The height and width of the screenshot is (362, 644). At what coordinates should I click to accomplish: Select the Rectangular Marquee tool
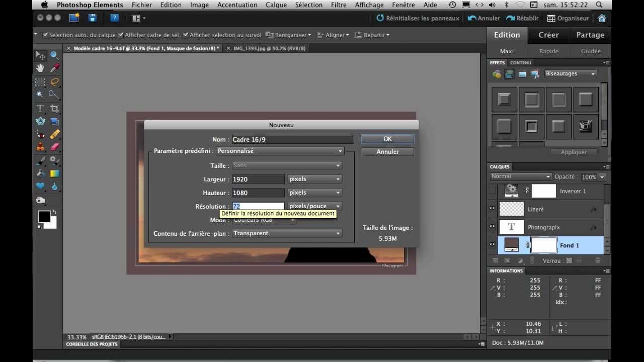[40, 82]
